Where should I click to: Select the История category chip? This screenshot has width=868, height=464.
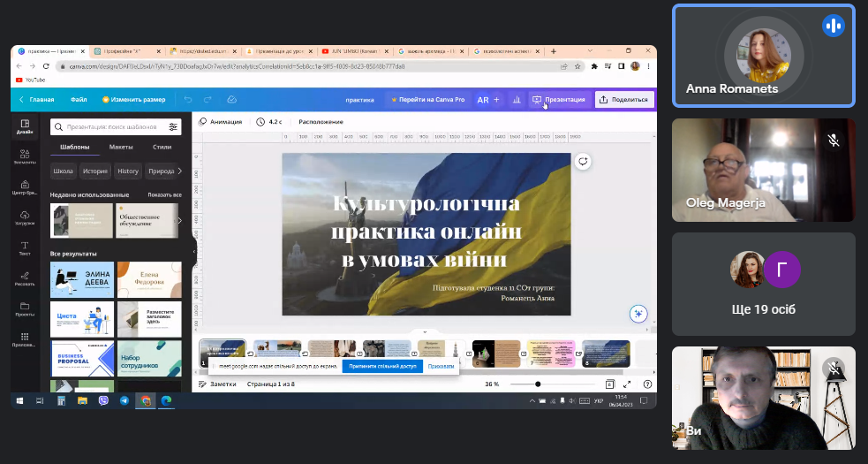coord(95,171)
